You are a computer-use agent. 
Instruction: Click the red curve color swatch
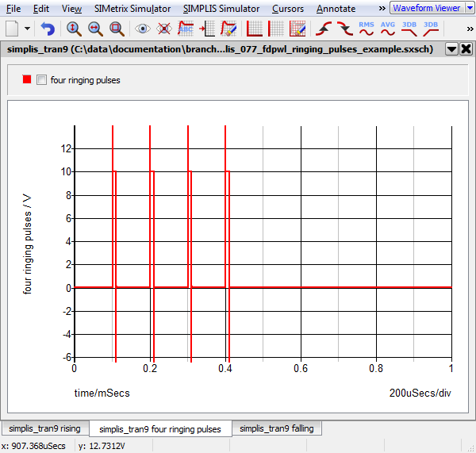coord(27,80)
